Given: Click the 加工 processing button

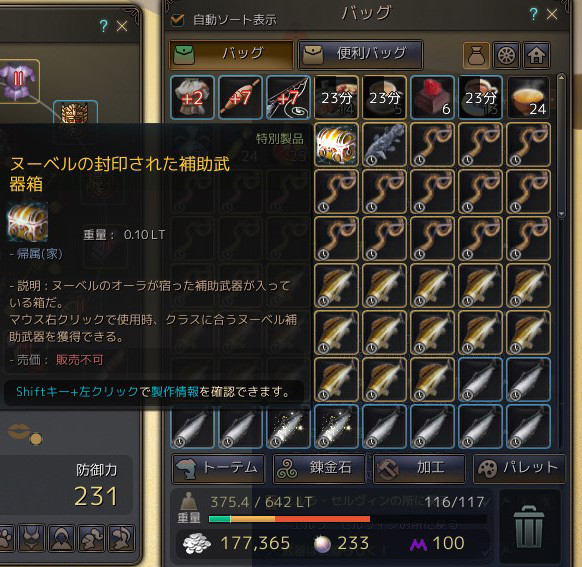Looking at the screenshot, I should pyautogui.click(x=419, y=469).
